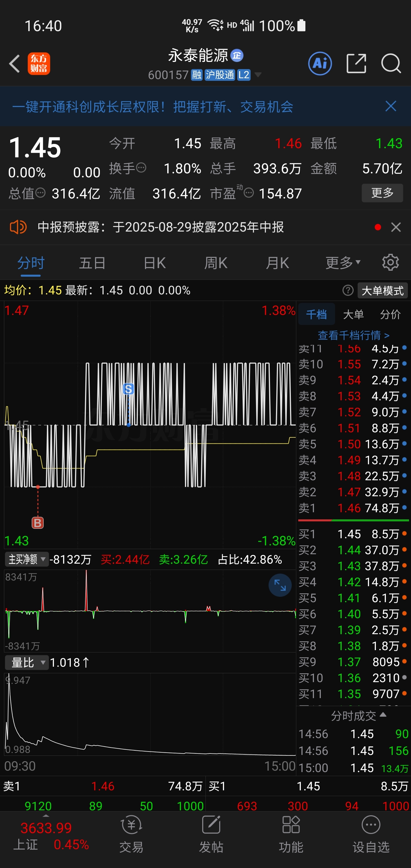
Task: Tap 卖5 1.50 order row
Action: point(353,444)
